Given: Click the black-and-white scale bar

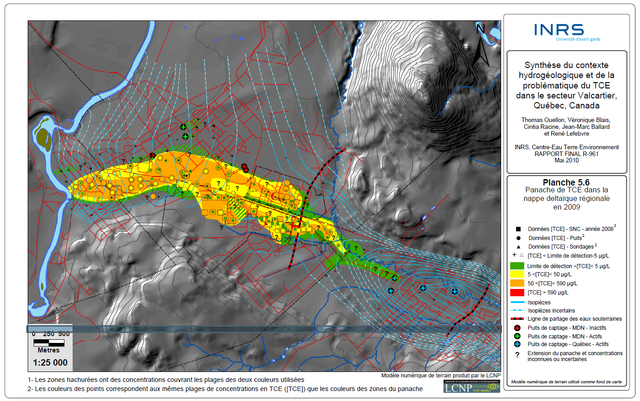Looking at the screenshot, I should point(49,342).
